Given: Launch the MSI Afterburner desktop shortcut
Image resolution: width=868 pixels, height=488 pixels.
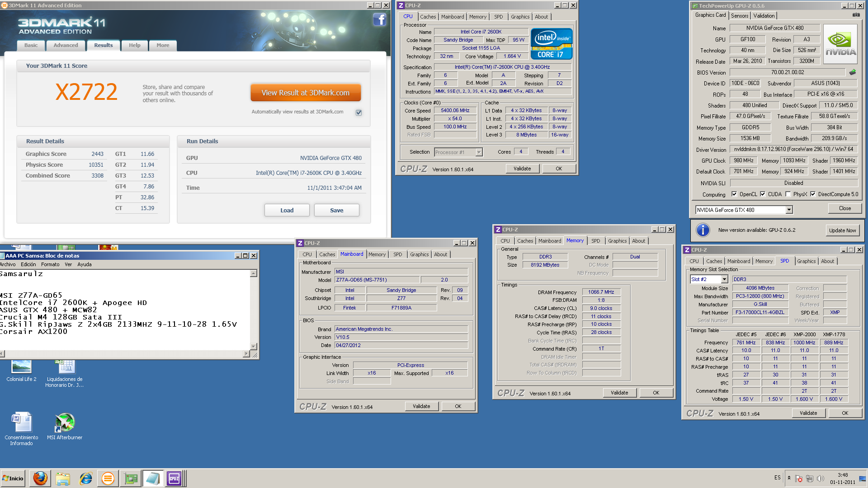Looking at the screenshot, I should [65, 426].
